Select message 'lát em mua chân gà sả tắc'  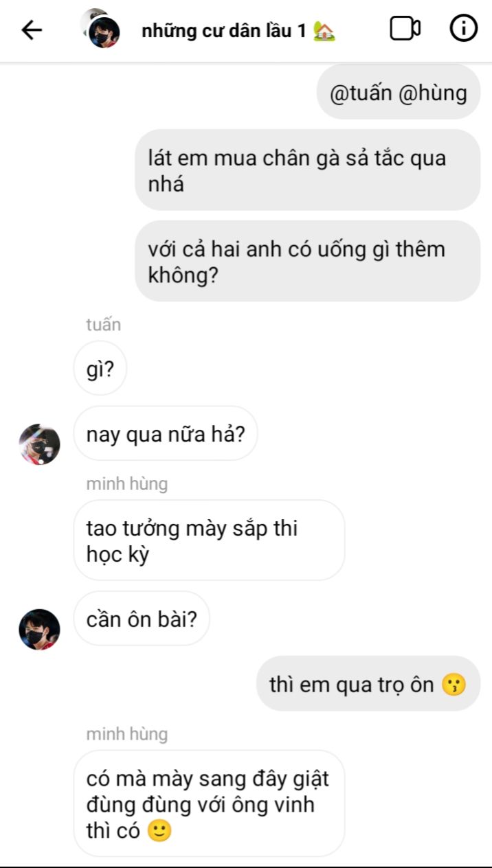click(307, 170)
